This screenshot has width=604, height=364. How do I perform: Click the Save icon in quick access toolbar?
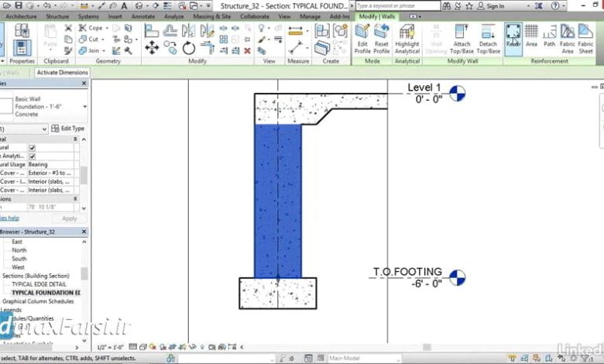point(18,5)
